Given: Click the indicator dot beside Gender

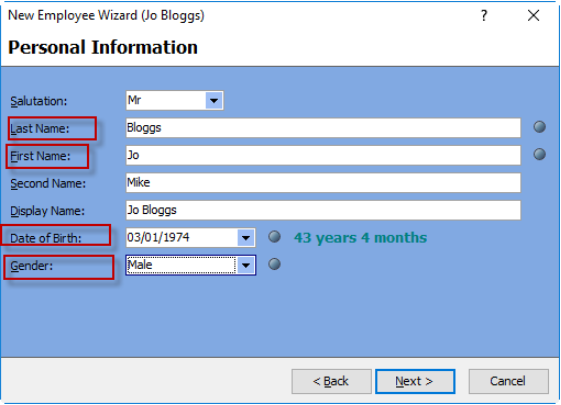Looking at the screenshot, I should pos(274,264).
